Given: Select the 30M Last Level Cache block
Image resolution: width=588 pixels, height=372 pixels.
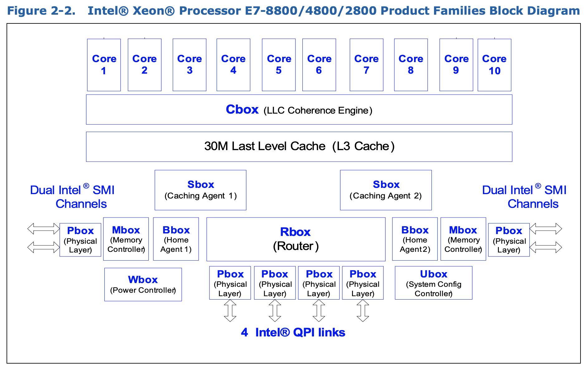Looking at the screenshot, I should (x=299, y=147).
